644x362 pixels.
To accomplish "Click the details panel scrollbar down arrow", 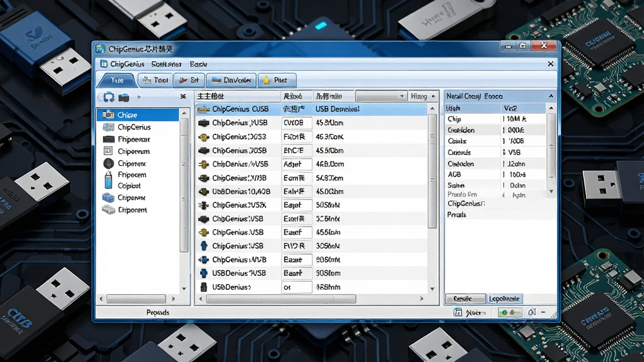I will 551,191.
